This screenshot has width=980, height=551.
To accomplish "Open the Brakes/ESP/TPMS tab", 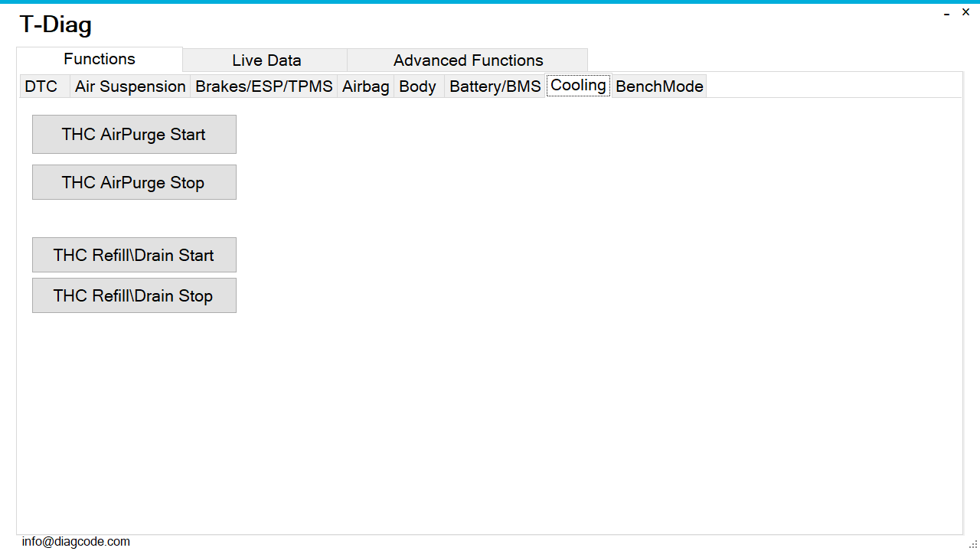I will tap(263, 86).
